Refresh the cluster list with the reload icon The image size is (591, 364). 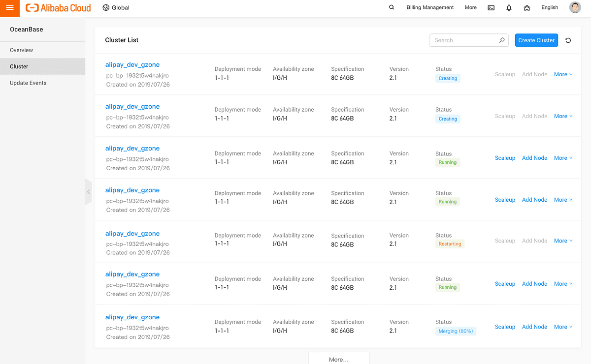click(x=568, y=40)
